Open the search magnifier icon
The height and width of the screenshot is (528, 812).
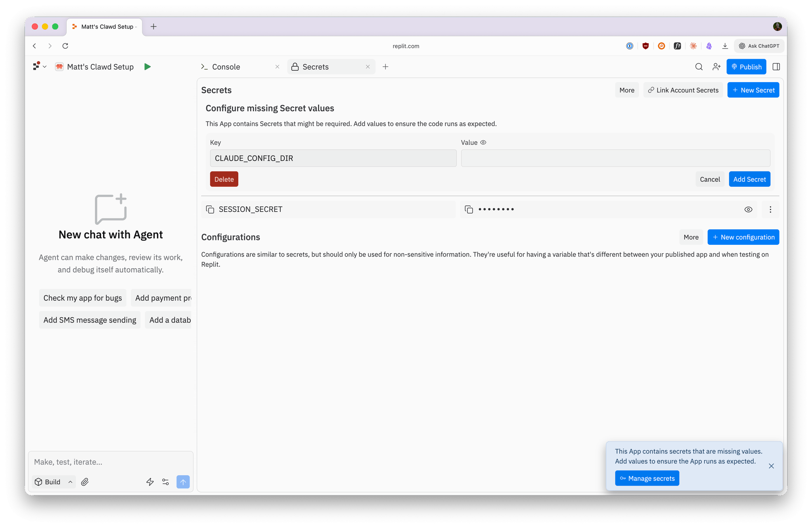(x=699, y=67)
